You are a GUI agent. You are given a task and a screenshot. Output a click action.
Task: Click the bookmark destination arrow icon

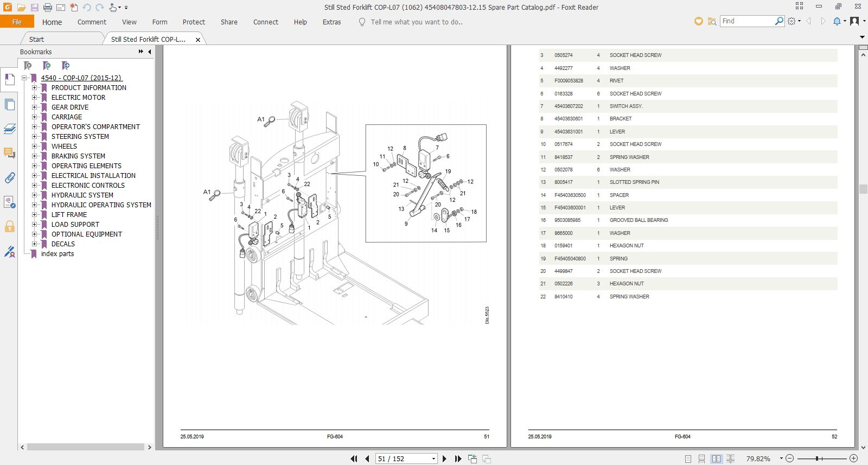click(x=66, y=66)
